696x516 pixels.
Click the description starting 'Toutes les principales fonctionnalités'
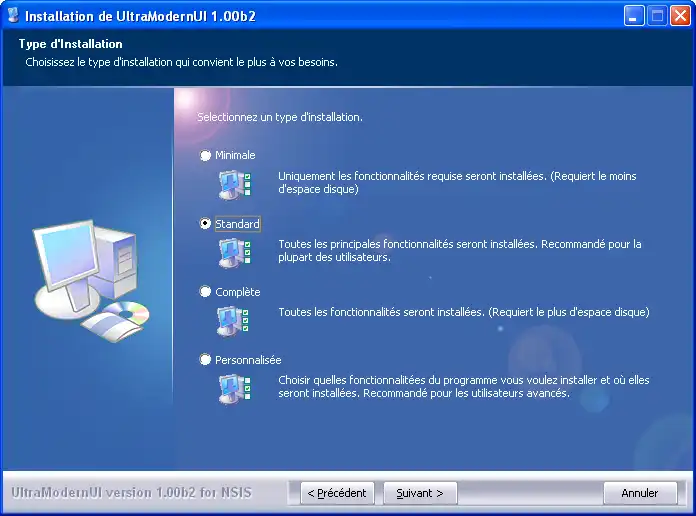[x=460, y=250]
